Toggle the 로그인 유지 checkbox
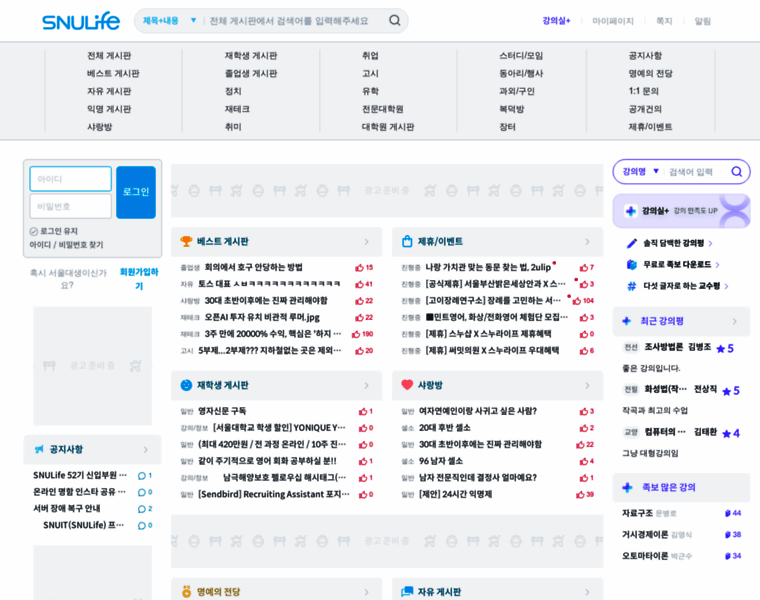This screenshot has width=760, height=600. 34,231
